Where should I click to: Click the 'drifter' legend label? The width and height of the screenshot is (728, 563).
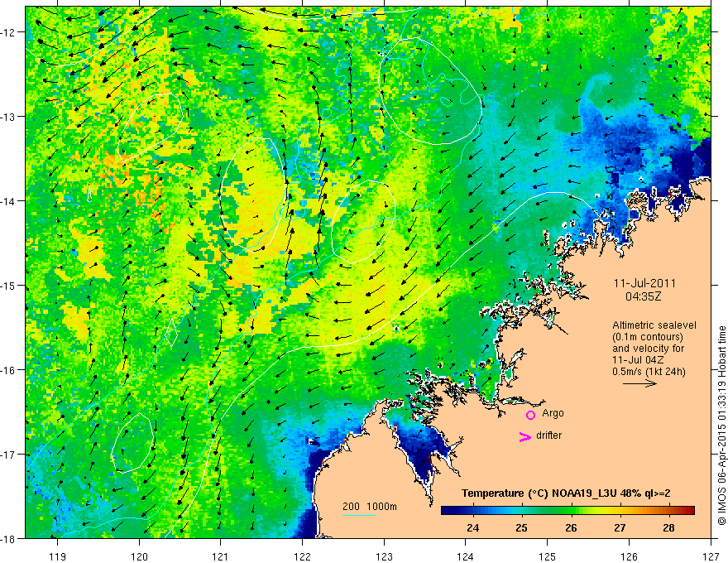548,435
